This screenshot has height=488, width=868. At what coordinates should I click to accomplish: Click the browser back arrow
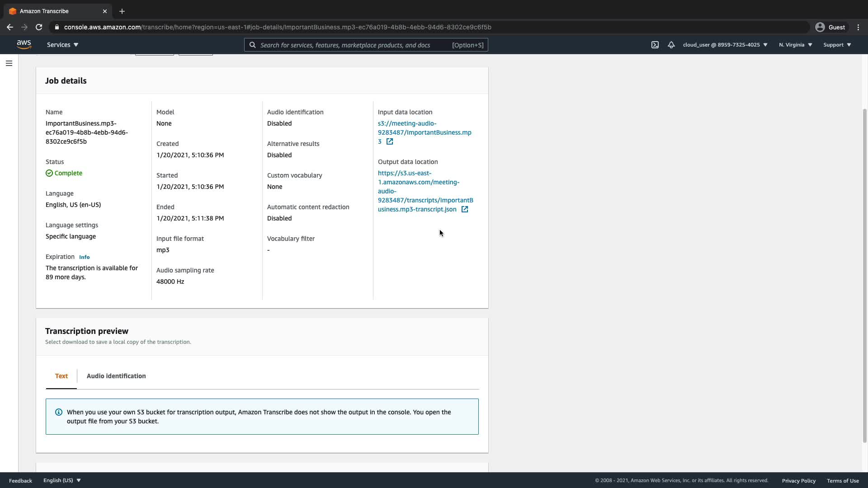tap(10, 27)
